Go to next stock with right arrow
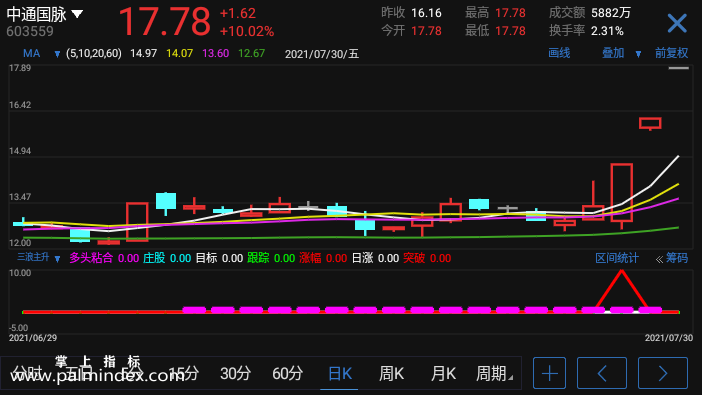The width and height of the screenshot is (702, 395). click(663, 373)
